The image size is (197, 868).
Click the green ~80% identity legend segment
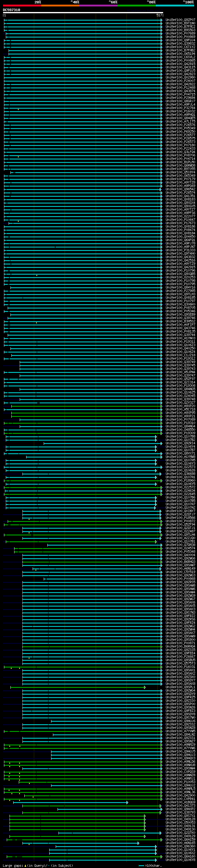point(136,6)
